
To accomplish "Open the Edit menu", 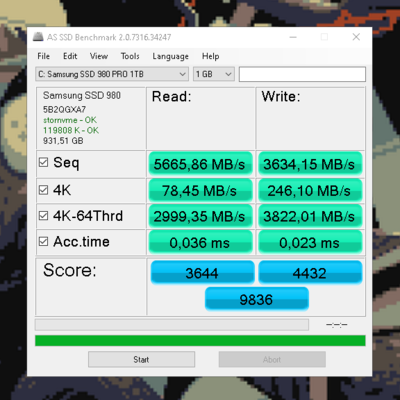I will (x=70, y=56).
